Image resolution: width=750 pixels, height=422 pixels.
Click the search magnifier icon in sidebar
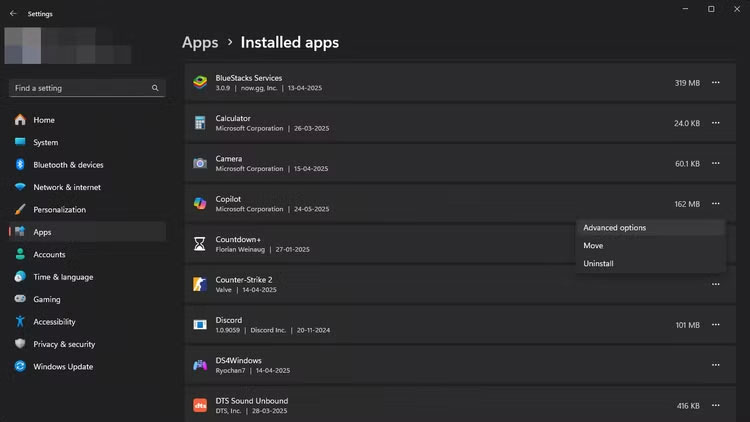coord(155,88)
